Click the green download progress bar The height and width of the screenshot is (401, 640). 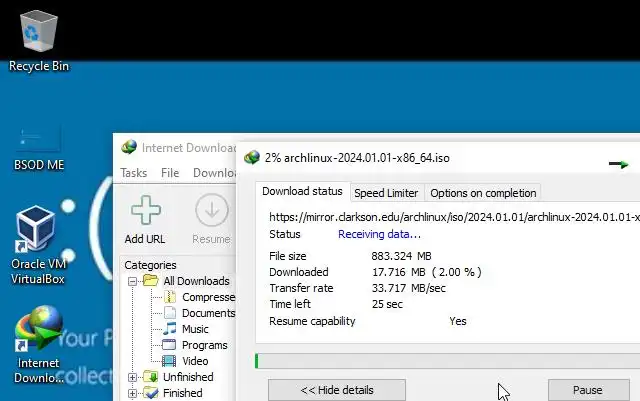click(x=447, y=361)
